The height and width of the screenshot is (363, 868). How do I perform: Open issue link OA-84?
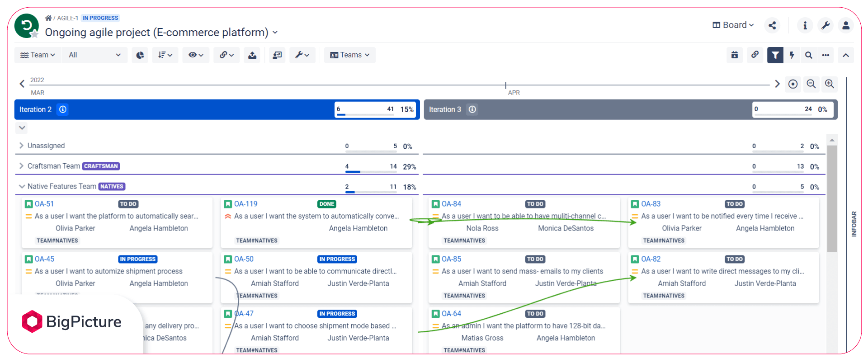coord(451,204)
